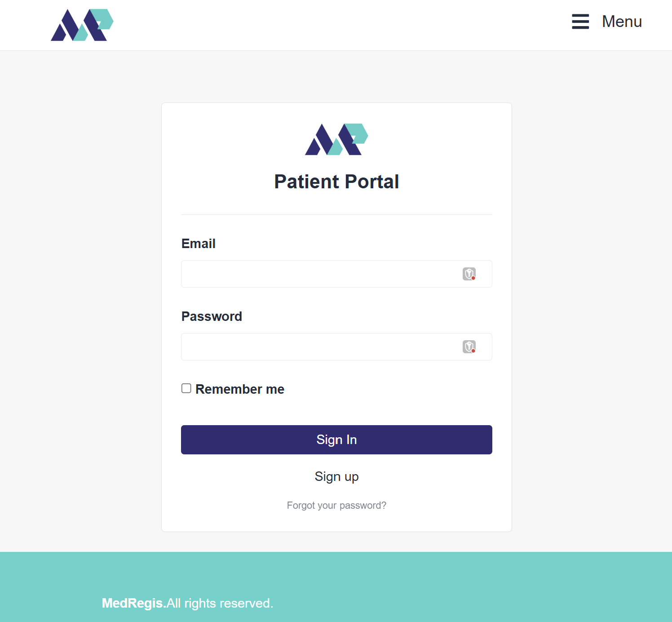This screenshot has height=622, width=672.
Task: Click the Password field label
Action: (212, 316)
